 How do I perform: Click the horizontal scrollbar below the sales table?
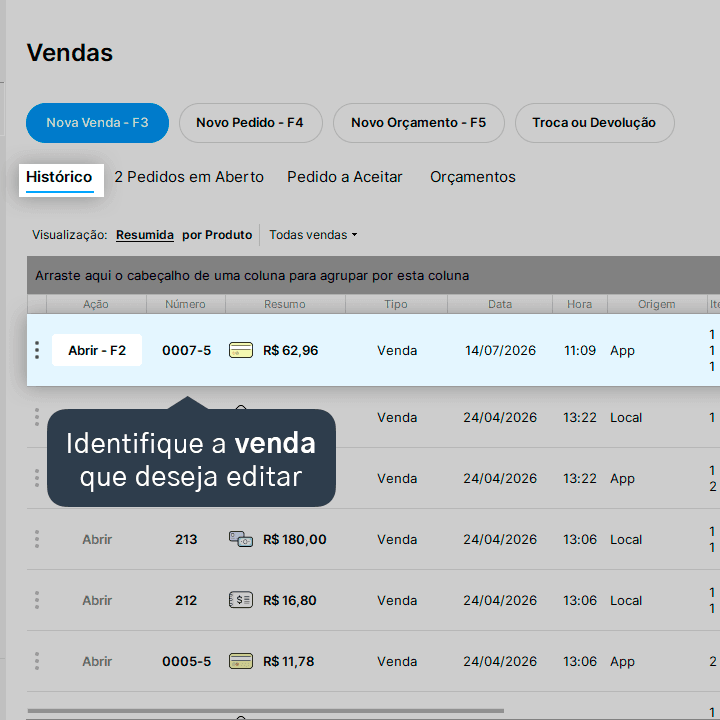265,711
